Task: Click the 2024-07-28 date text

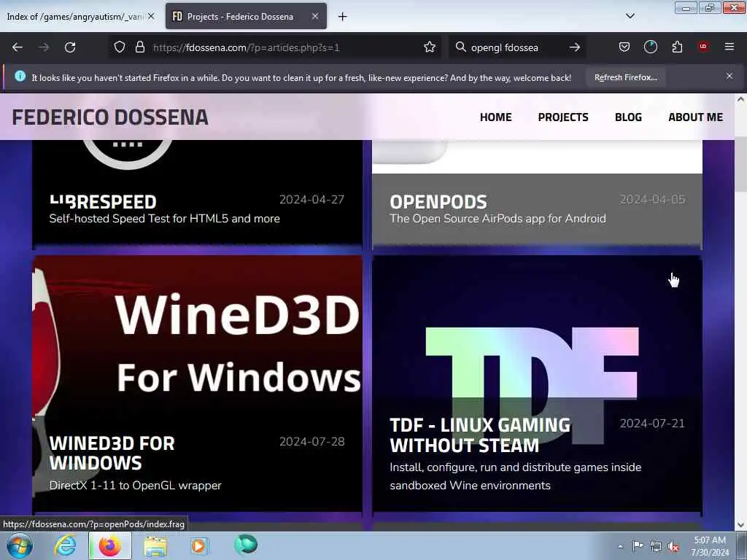Action: pyautogui.click(x=311, y=441)
